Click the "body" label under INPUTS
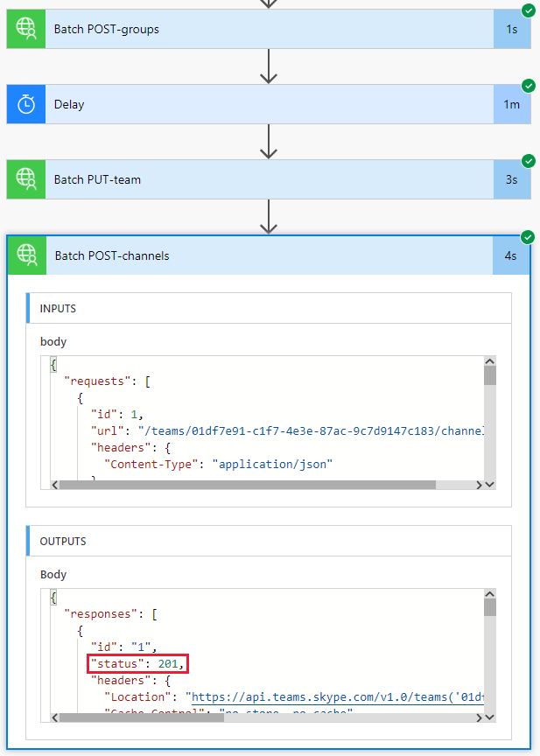 pos(53,342)
